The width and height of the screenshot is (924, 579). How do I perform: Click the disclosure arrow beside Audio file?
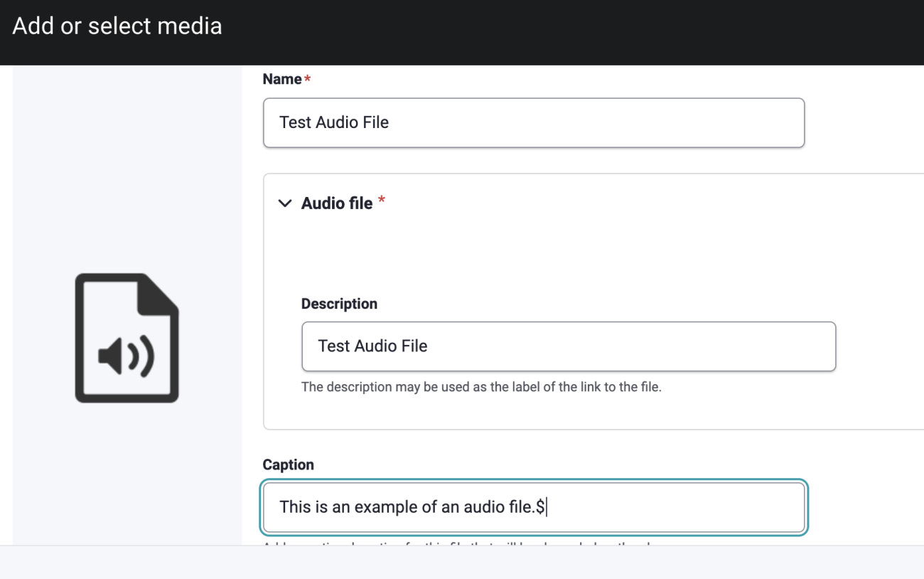tap(284, 203)
